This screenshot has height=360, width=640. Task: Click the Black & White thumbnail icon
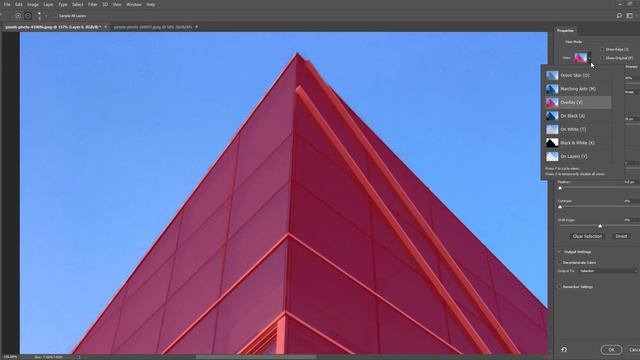point(552,143)
